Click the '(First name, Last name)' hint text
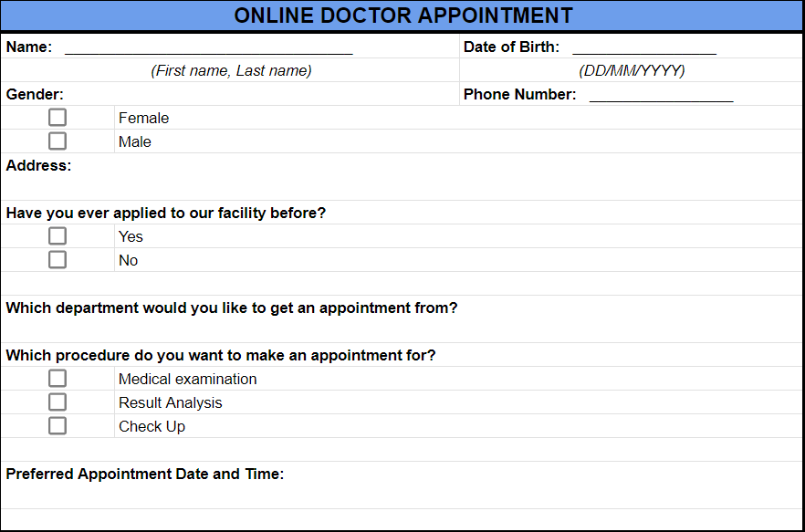This screenshot has height=532, width=805. pos(231,71)
